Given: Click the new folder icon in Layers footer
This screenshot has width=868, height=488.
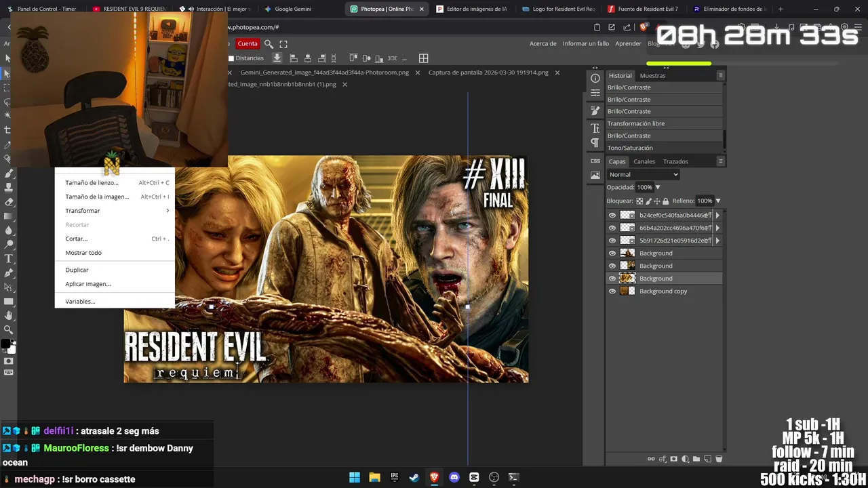Looking at the screenshot, I should pos(696,459).
